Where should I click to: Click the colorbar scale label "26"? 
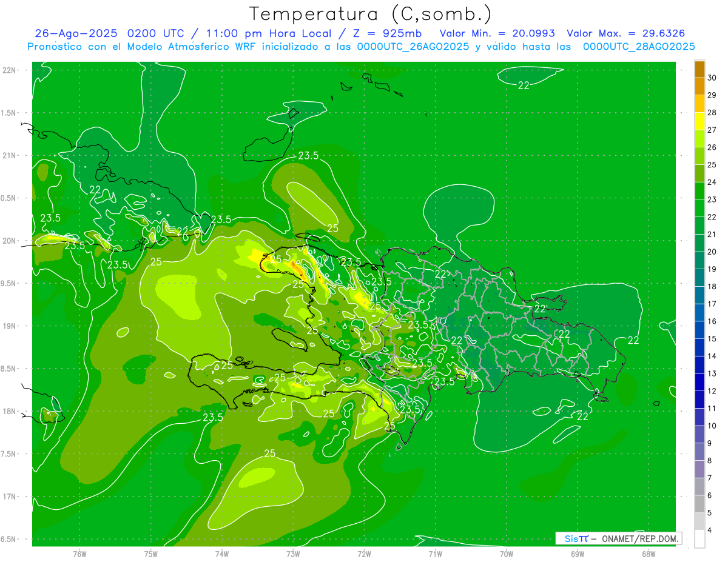[712, 147]
